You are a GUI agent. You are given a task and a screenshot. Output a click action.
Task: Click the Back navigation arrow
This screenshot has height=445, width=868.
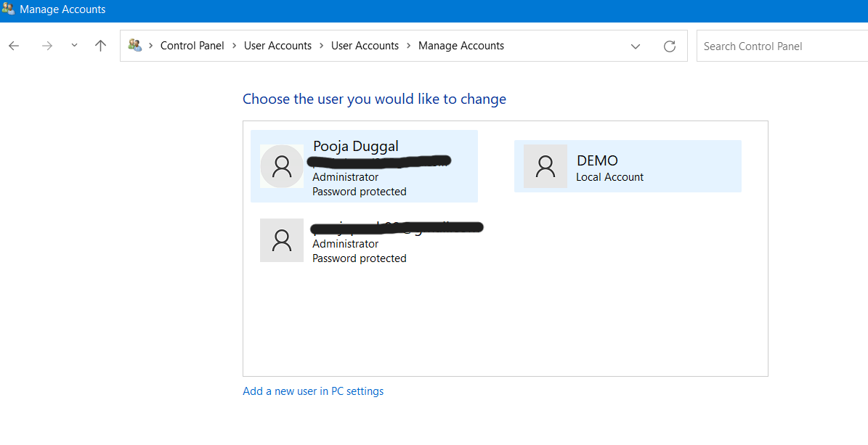[x=14, y=46]
